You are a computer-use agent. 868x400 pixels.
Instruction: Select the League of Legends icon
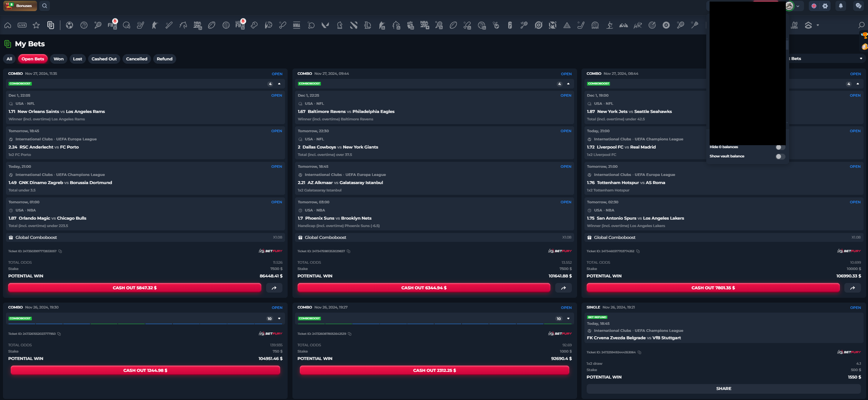[x=368, y=25]
